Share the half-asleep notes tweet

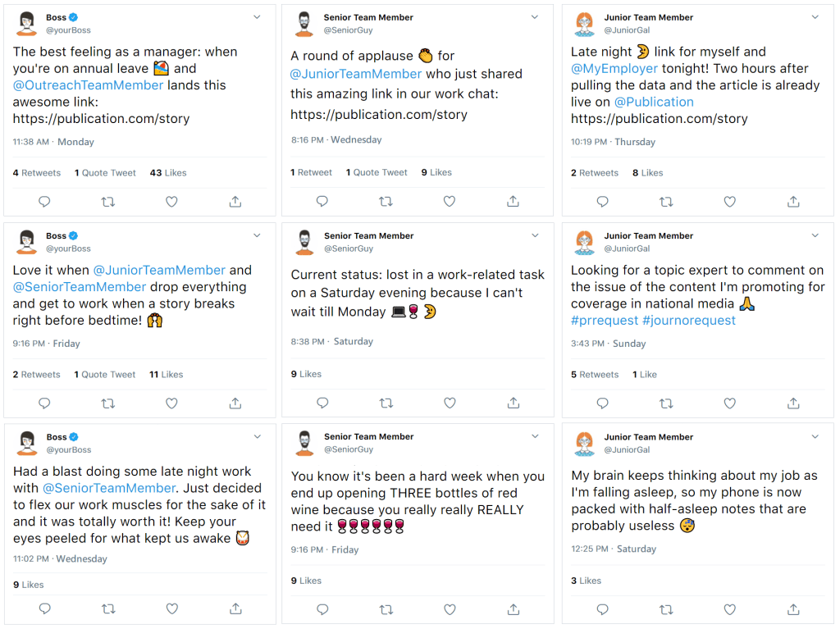pyautogui.click(x=793, y=608)
